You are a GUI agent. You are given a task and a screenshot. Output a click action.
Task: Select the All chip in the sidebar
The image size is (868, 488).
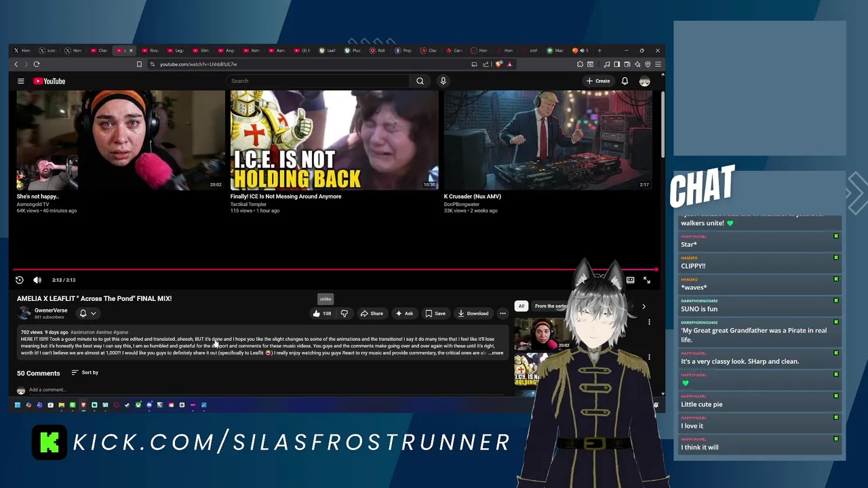521,306
